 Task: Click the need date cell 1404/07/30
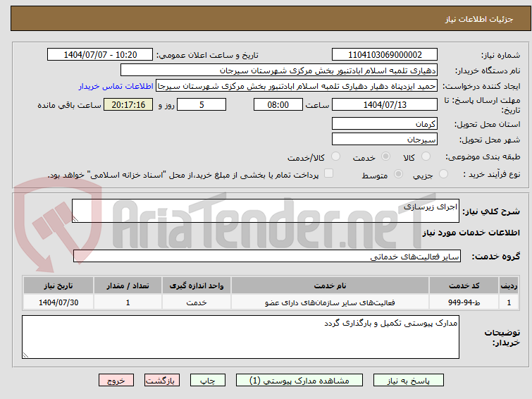point(58,302)
